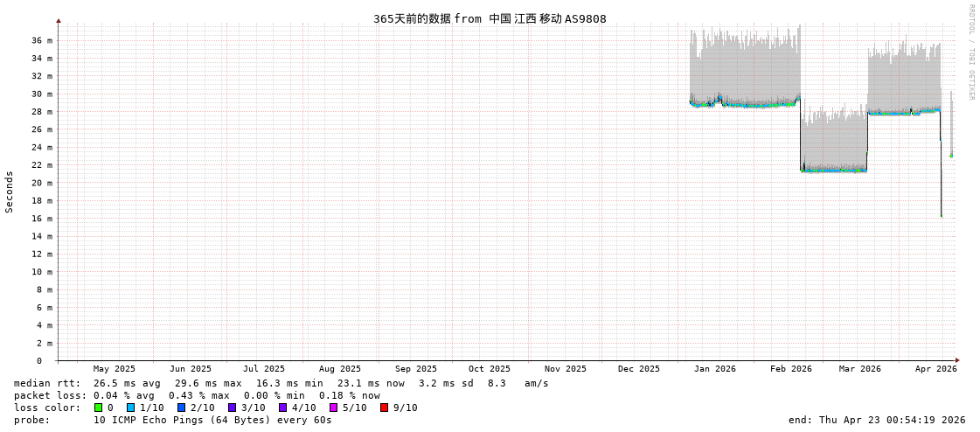Select the Jan 2026 x-axis label
Image resolution: width=980 pixels, height=432 pixels.
[x=715, y=369]
